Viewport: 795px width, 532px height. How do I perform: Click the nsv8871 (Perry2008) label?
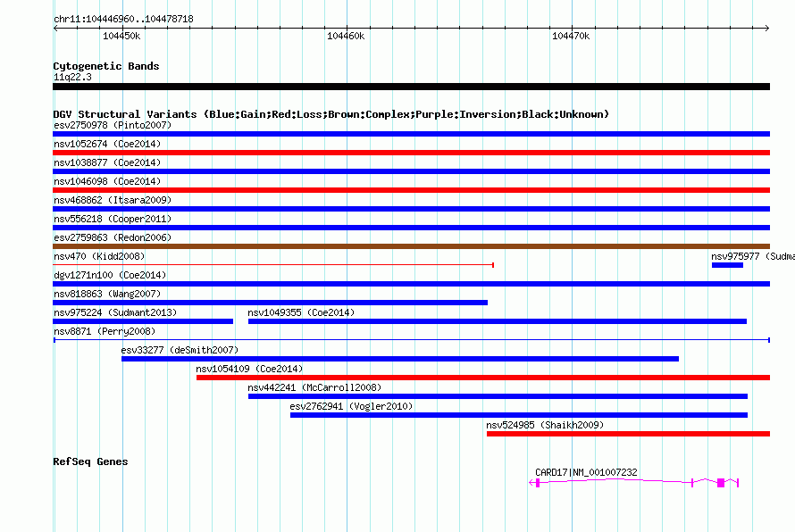coord(105,331)
